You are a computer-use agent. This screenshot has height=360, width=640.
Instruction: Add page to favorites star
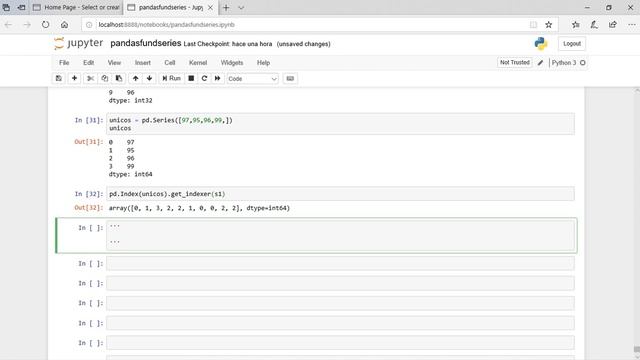tap(549, 25)
